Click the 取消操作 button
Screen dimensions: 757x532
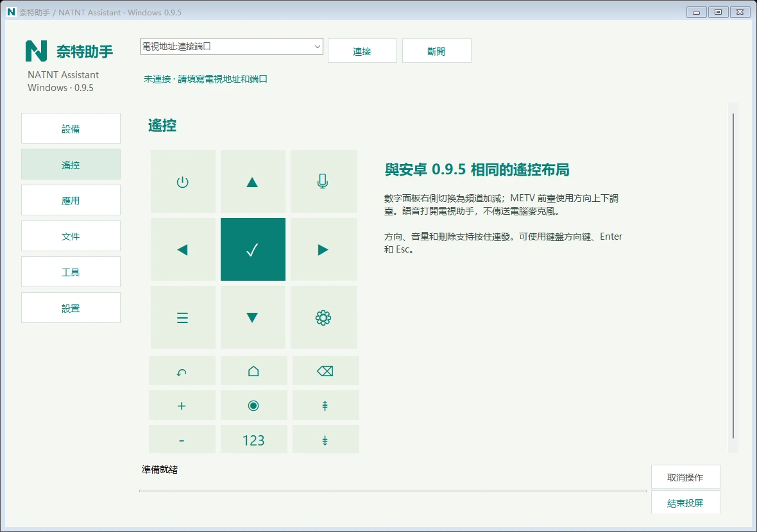pos(686,477)
